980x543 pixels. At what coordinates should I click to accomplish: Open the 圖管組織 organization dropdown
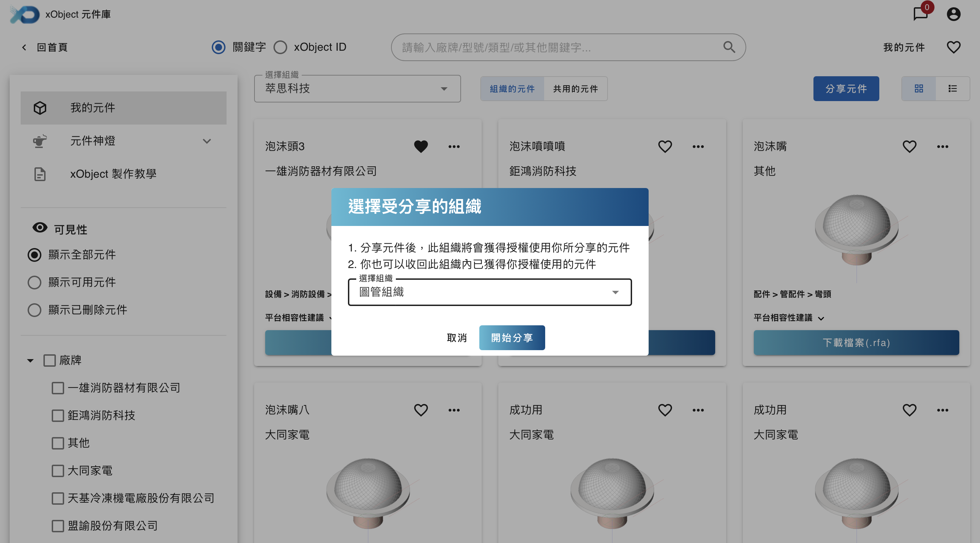click(490, 292)
